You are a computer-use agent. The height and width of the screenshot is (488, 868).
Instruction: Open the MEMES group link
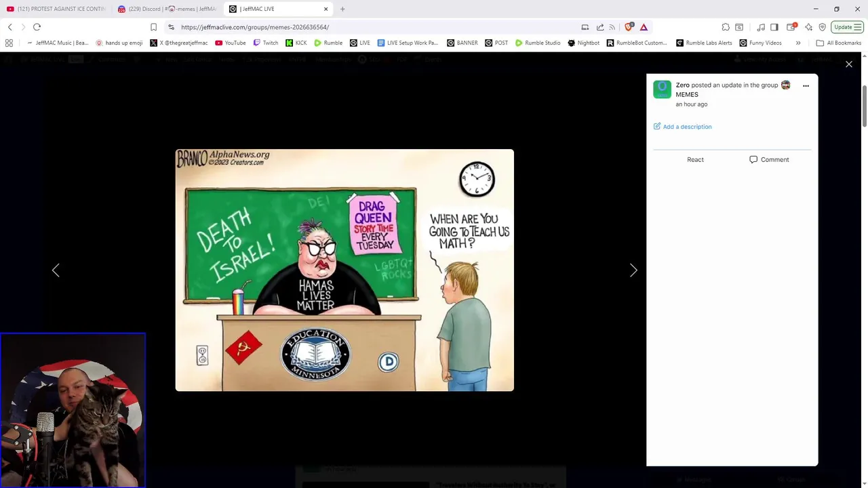tap(686, 95)
